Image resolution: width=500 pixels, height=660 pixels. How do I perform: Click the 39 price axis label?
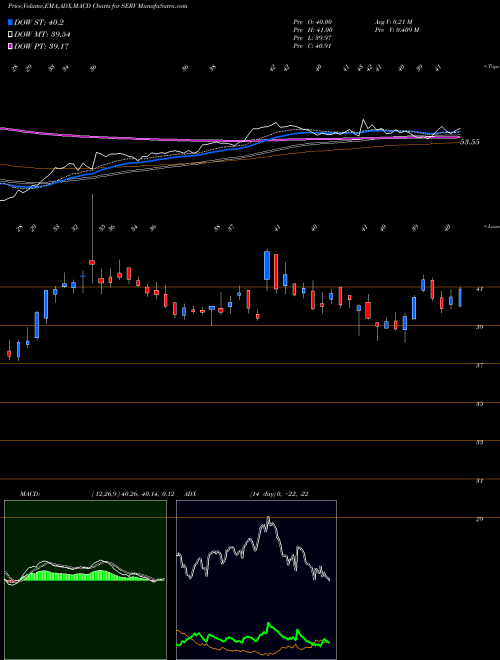479,327
